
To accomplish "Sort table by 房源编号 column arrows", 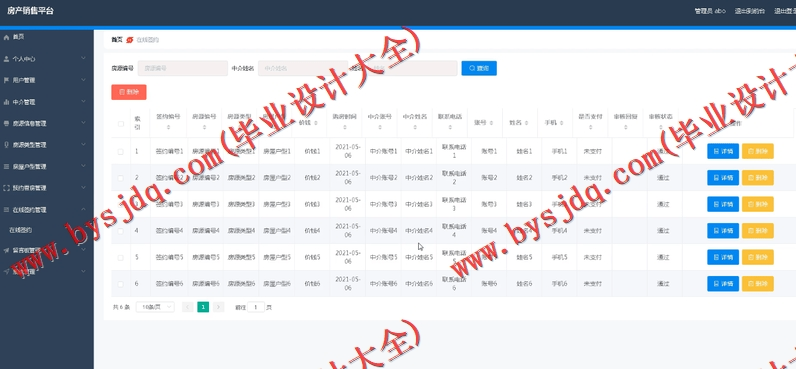I will 205,128.
